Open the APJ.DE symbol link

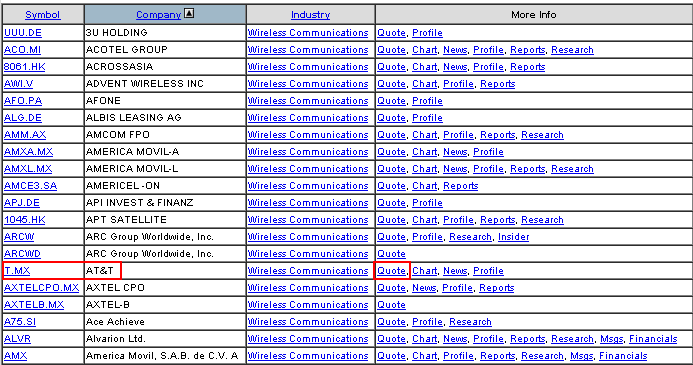(22, 203)
